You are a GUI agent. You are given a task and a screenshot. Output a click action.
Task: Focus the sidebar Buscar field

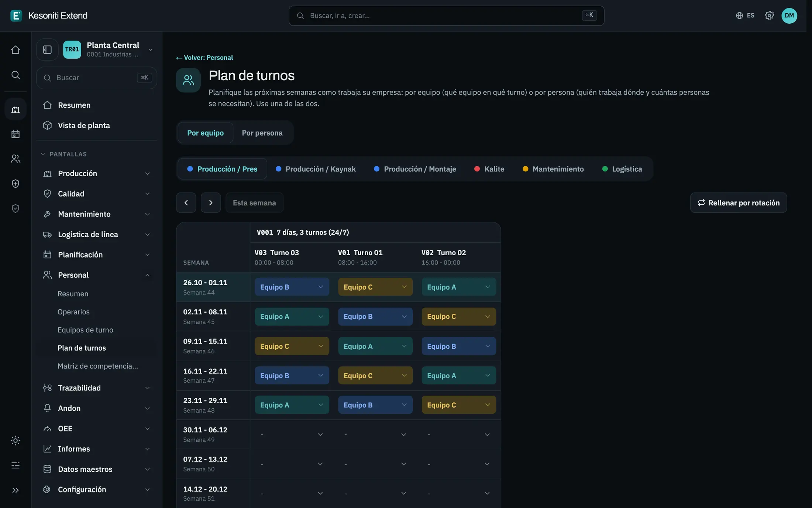click(x=97, y=78)
